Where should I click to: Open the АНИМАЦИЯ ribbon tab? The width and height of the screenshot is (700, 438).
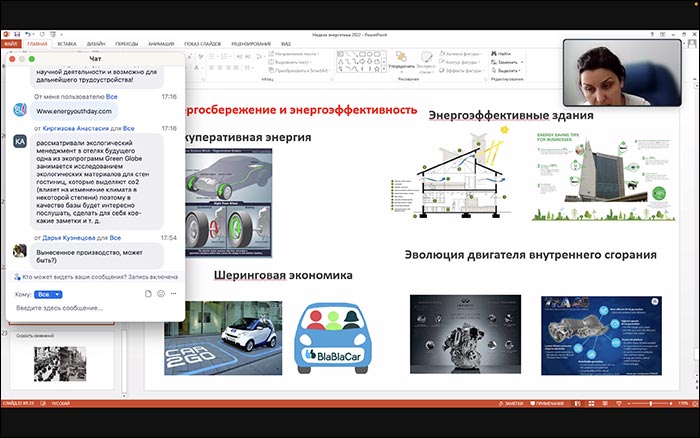(160, 44)
